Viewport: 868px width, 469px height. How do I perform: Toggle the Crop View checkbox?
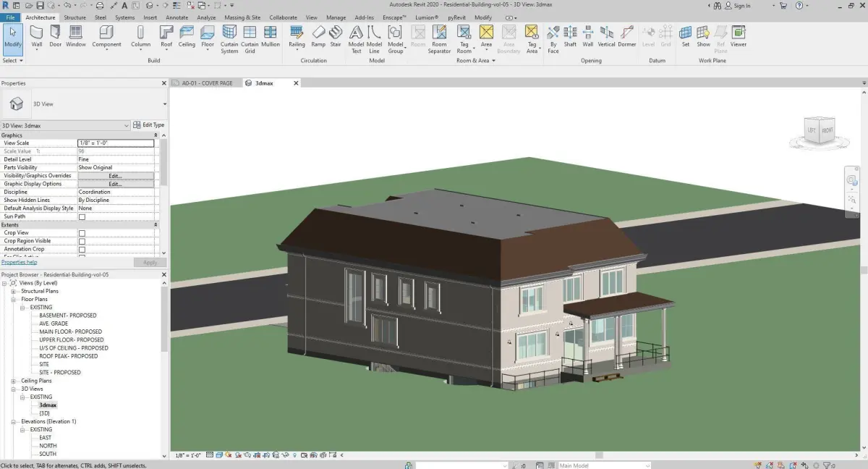[82, 233]
